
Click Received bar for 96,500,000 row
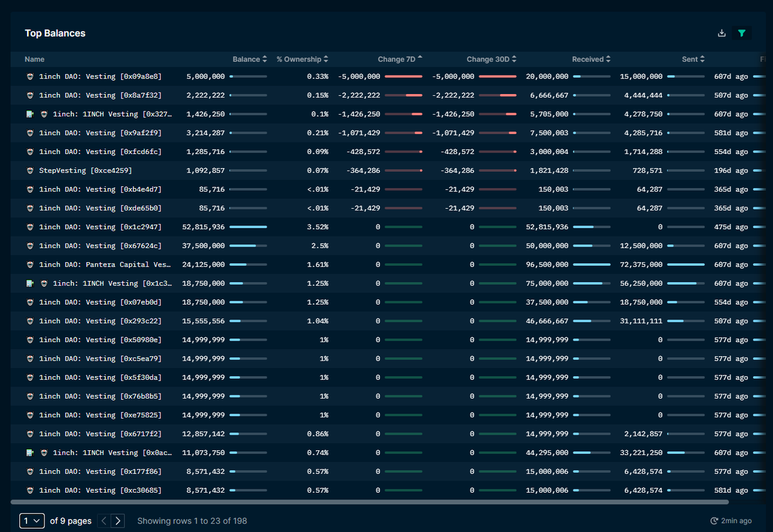pyautogui.click(x=592, y=265)
